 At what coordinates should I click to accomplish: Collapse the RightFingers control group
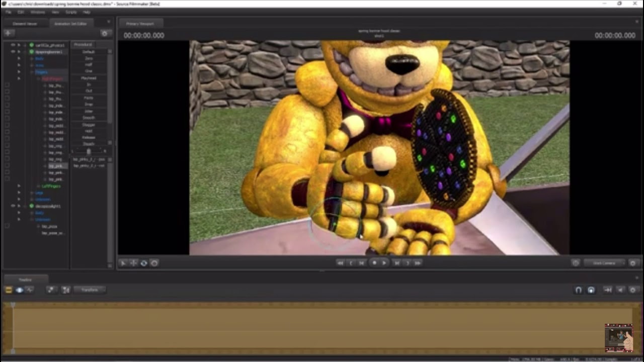click(x=39, y=79)
